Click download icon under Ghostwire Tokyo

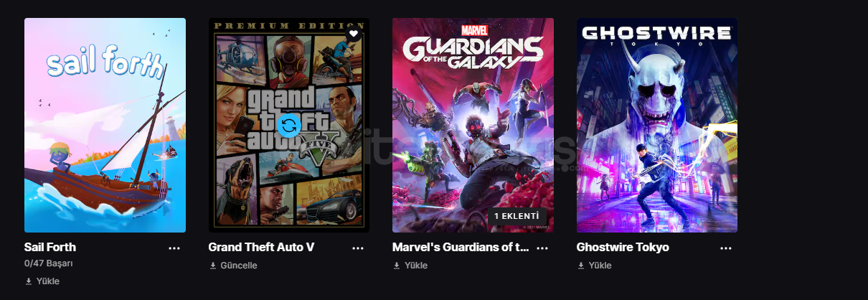coord(581,266)
